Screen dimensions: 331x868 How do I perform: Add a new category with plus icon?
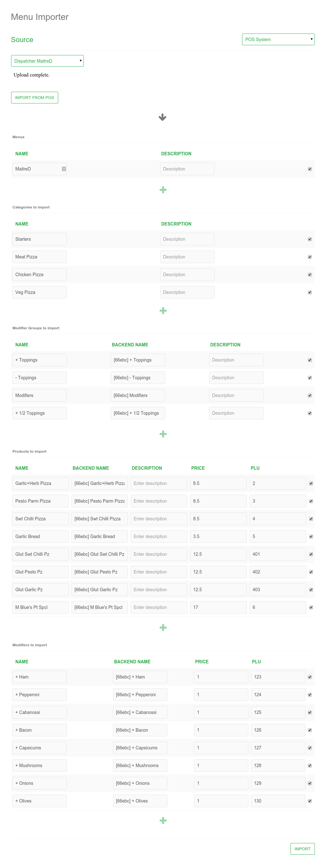(x=163, y=311)
